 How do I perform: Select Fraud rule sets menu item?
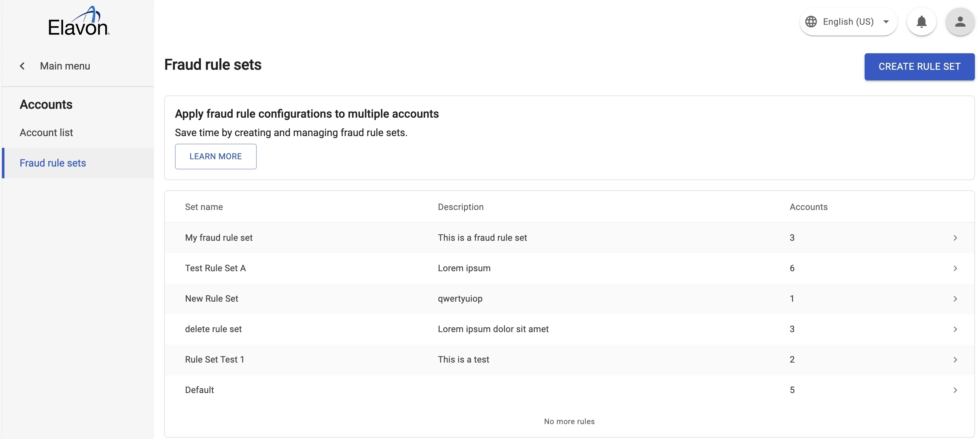click(x=53, y=163)
